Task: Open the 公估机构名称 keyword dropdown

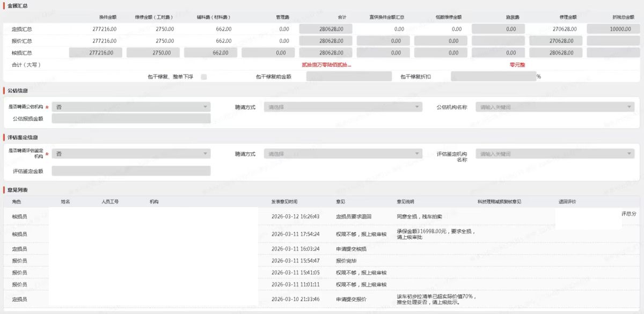Action: [x=555, y=107]
